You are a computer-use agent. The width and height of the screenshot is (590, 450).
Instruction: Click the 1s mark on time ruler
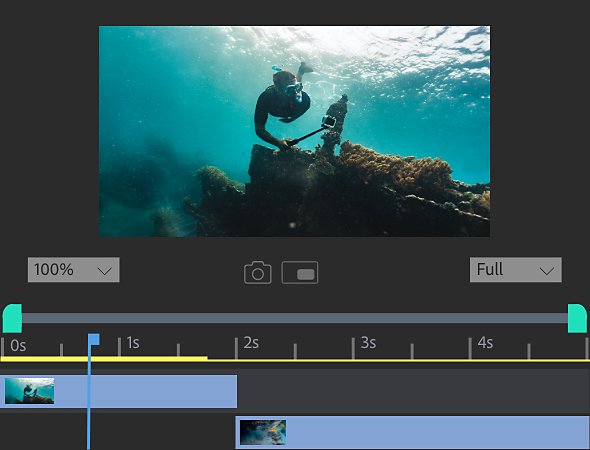coord(133,343)
